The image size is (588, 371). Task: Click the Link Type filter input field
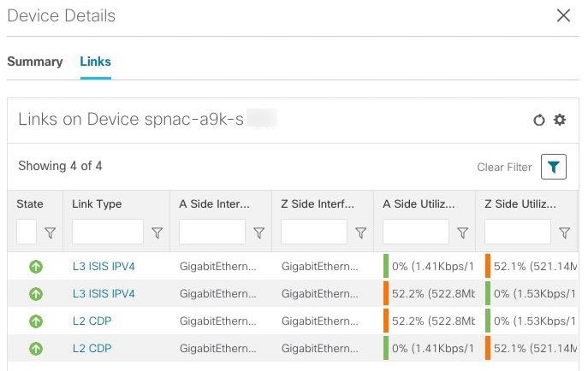point(108,232)
